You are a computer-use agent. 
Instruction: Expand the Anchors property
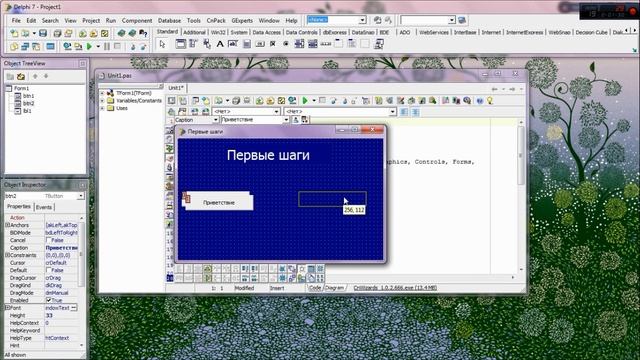[x=7, y=225]
